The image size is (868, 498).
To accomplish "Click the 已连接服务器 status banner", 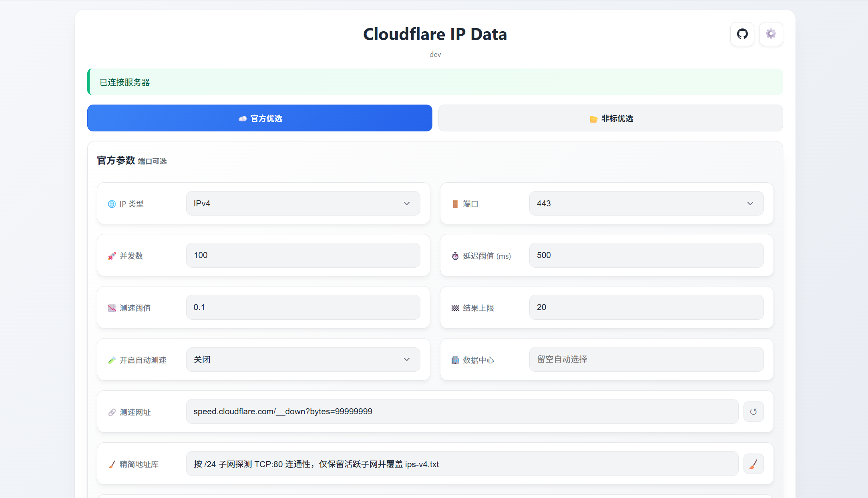I will click(435, 82).
